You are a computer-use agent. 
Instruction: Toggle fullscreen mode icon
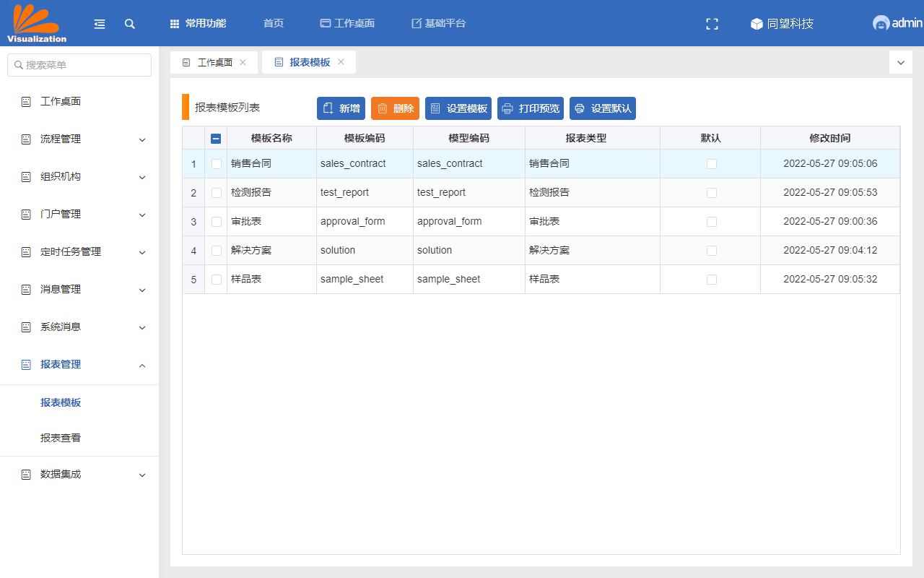coord(712,24)
